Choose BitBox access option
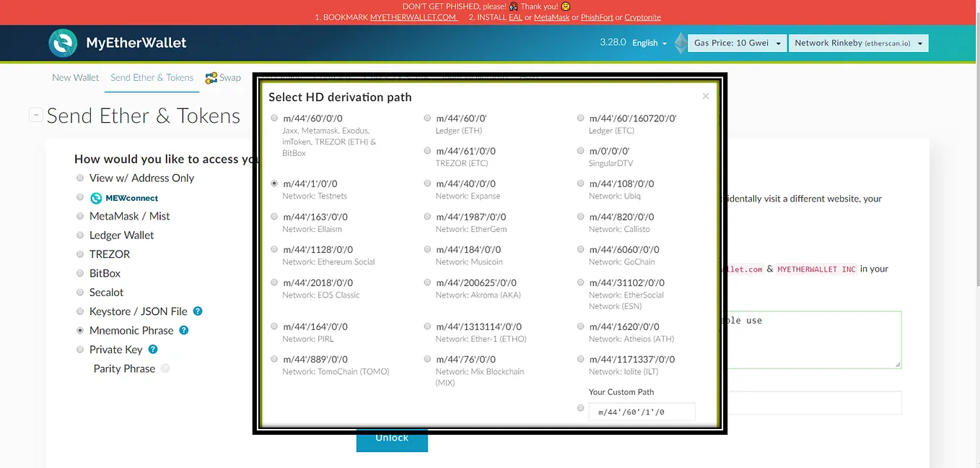 80,273
